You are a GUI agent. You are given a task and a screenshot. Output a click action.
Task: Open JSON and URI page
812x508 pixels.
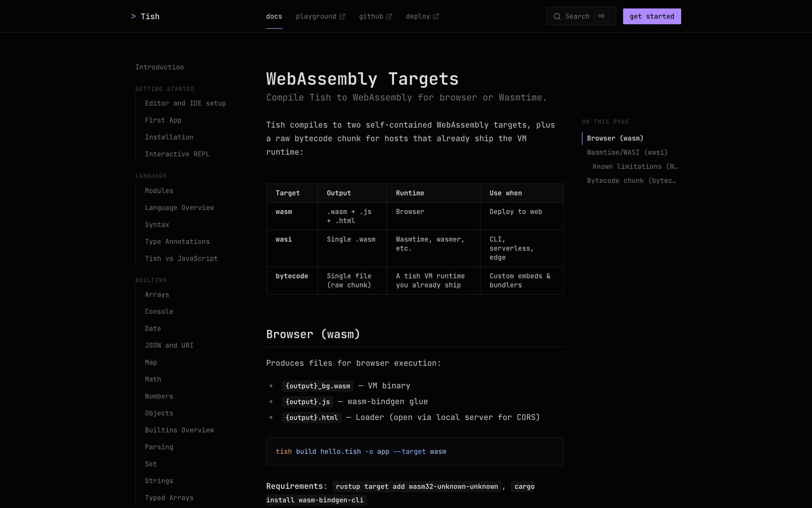169,345
